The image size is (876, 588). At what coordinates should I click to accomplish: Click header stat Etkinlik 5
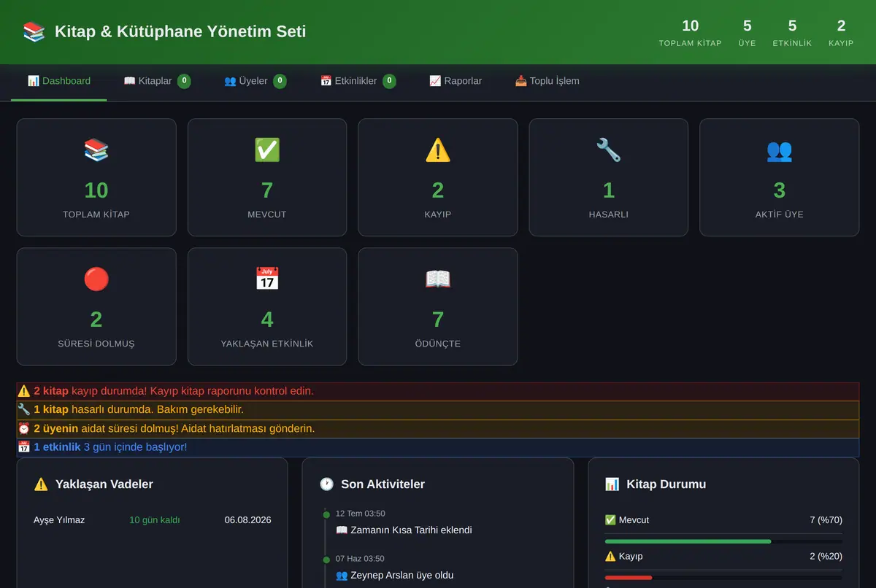click(792, 33)
